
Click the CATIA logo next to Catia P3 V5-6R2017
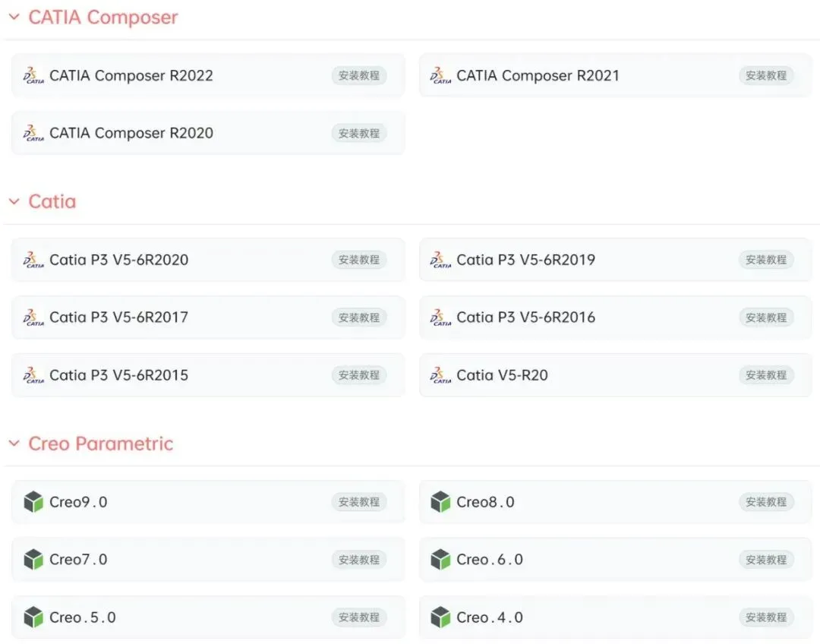(33, 317)
